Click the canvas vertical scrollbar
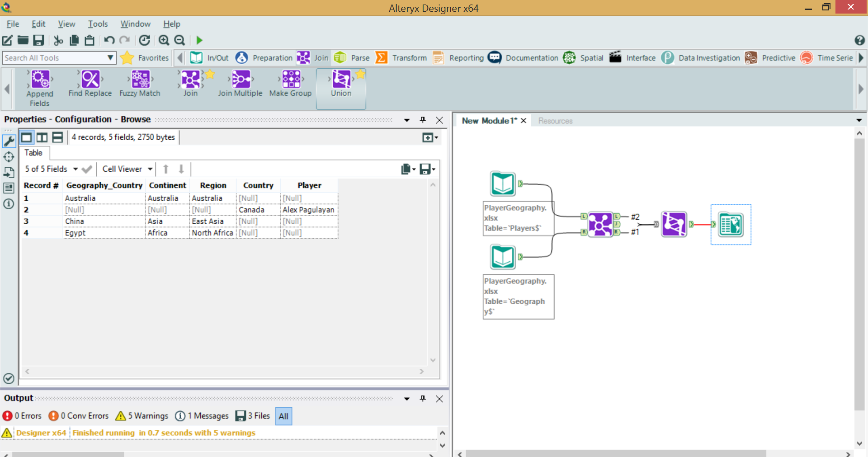The height and width of the screenshot is (457, 868). click(x=859, y=275)
